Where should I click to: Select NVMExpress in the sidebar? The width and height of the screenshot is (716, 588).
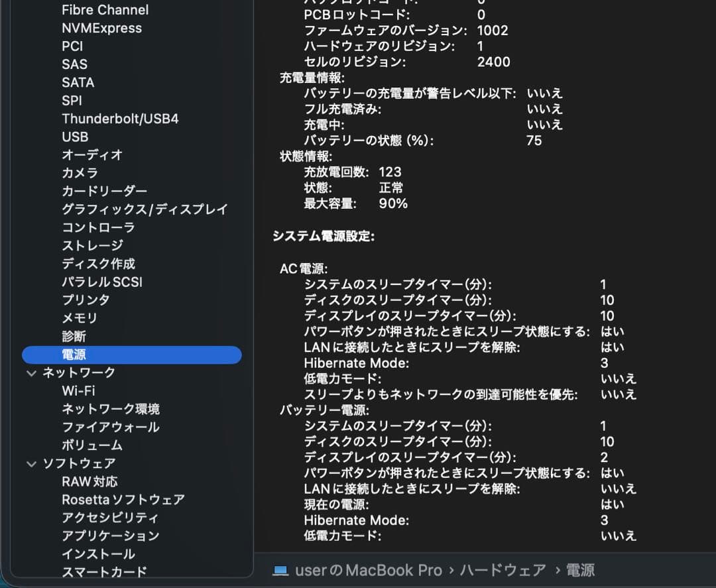(101, 28)
